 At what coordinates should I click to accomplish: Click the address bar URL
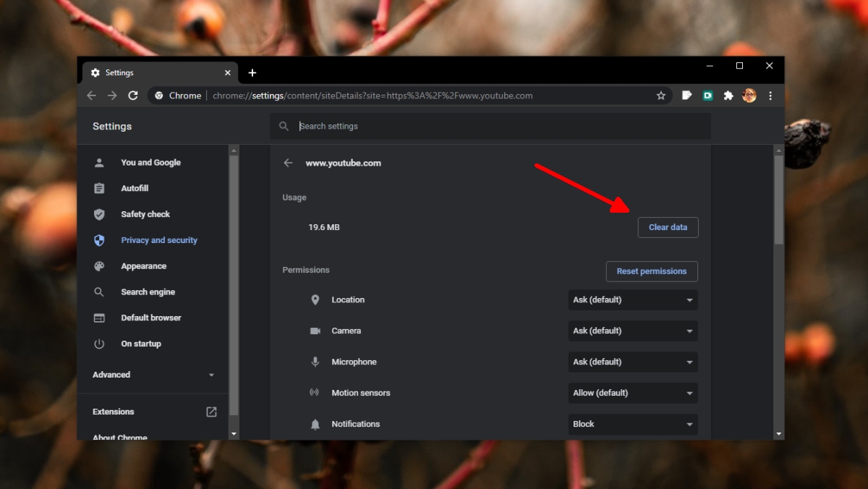coord(373,95)
